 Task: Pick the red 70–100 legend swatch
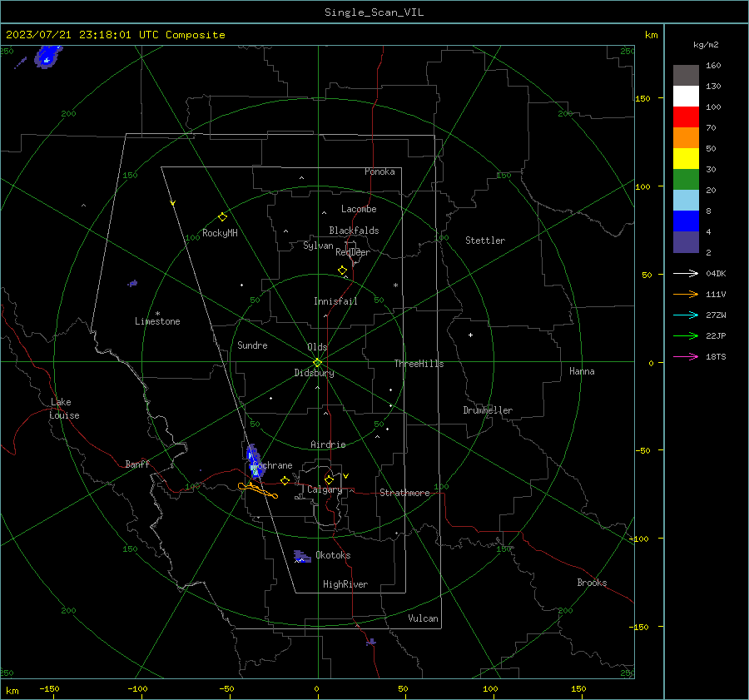686,117
